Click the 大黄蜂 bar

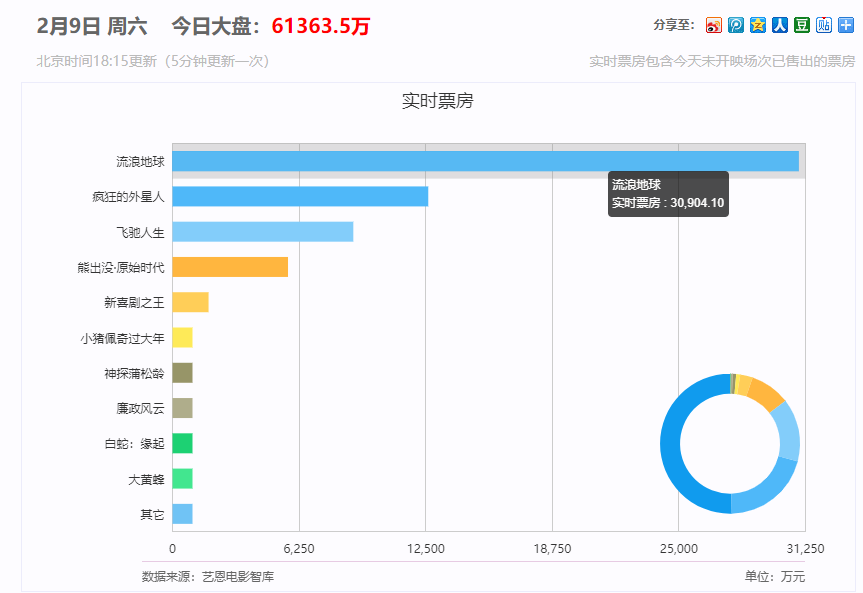pyautogui.click(x=182, y=478)
